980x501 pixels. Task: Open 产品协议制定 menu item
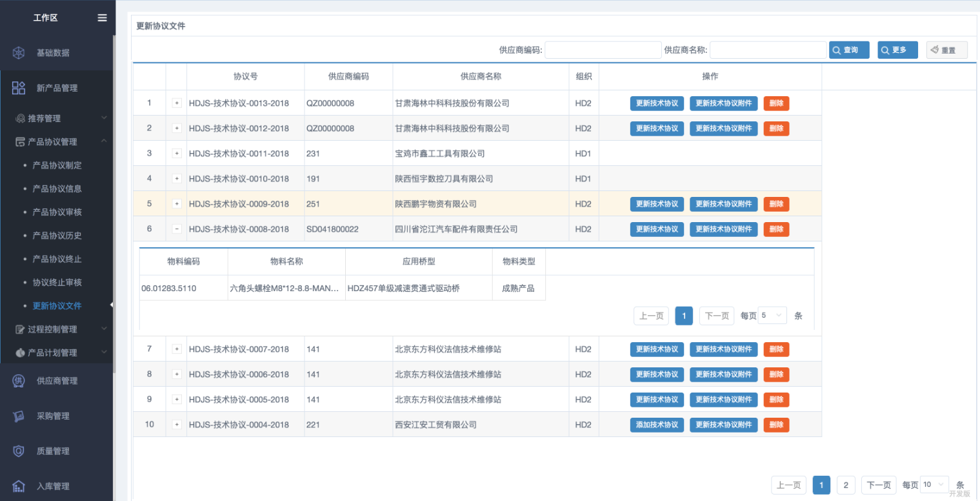[57, 165]
